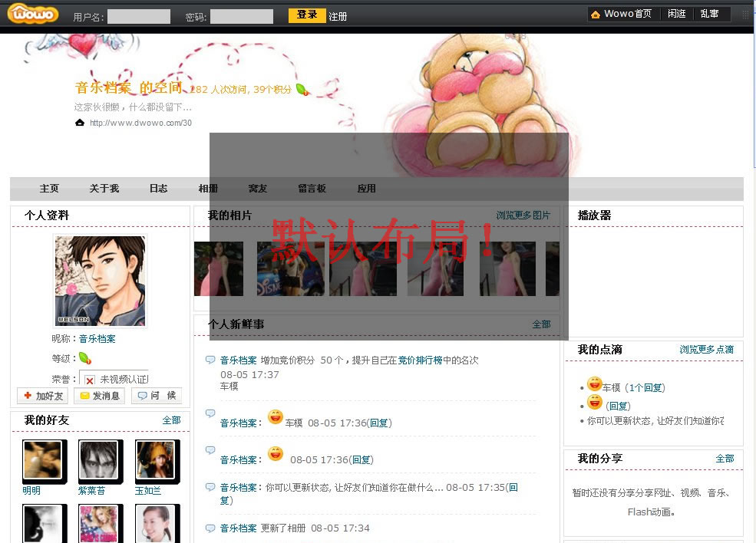Viewport: 756px width, 543px height.
Task: Click the 竞价排行榜 link
Action: (421, 360)
